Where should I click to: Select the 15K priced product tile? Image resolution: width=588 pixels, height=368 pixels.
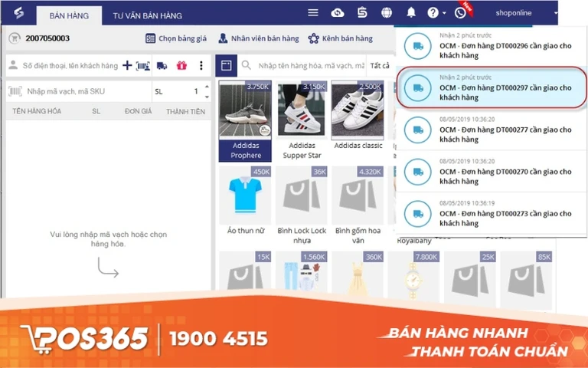click(245, 271)
